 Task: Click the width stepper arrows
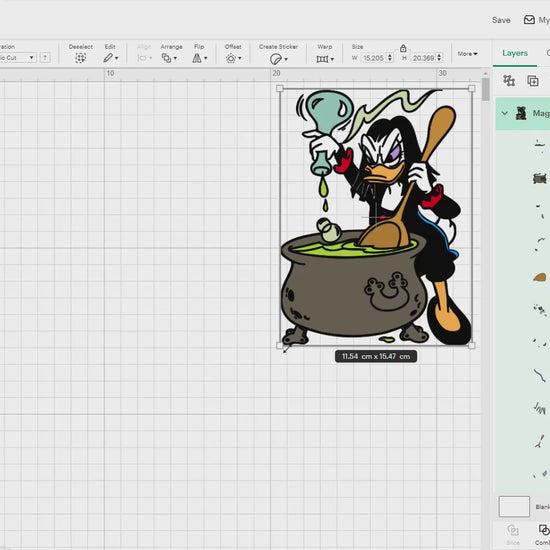(x=390, y=58)
